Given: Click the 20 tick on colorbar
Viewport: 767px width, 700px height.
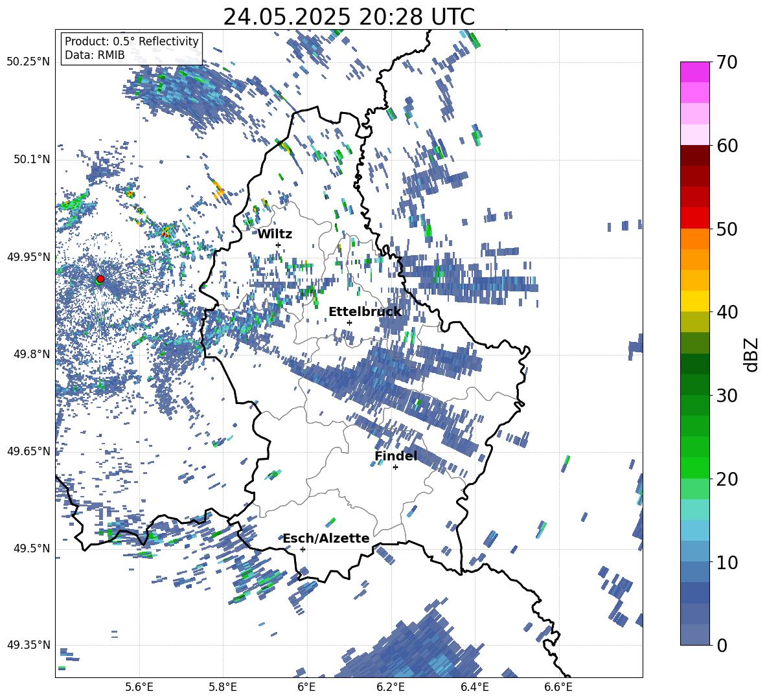Looking at the screenshot, I should click(727, 479).
